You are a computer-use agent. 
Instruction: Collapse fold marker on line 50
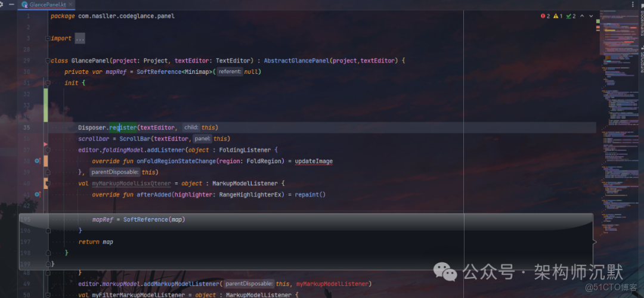(x=48, y=295)
